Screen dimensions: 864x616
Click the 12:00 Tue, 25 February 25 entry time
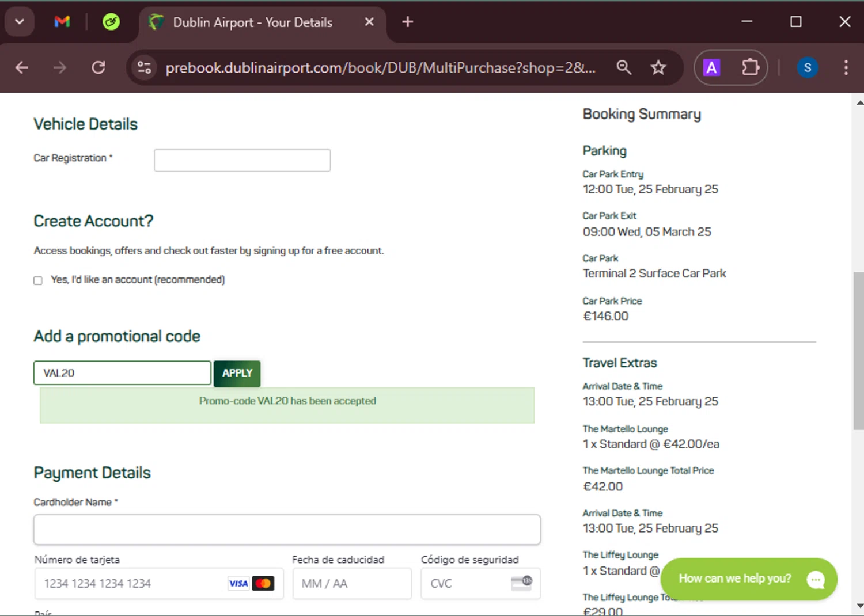pos(650,189)
